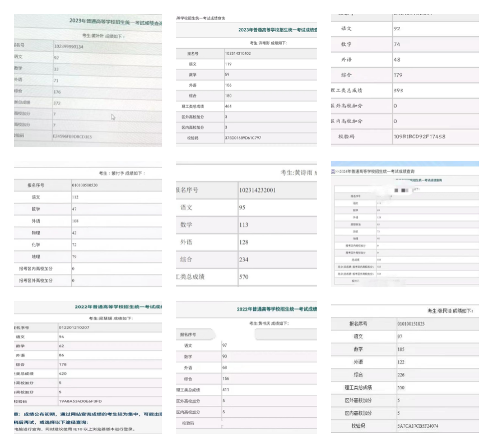Select the 数学 score value 74
The width and height of the screenshot is (493, 448).
click(x=397, y=44)
